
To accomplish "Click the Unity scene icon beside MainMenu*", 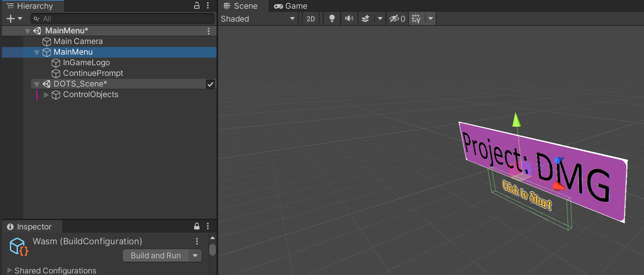I will [37, 31].
